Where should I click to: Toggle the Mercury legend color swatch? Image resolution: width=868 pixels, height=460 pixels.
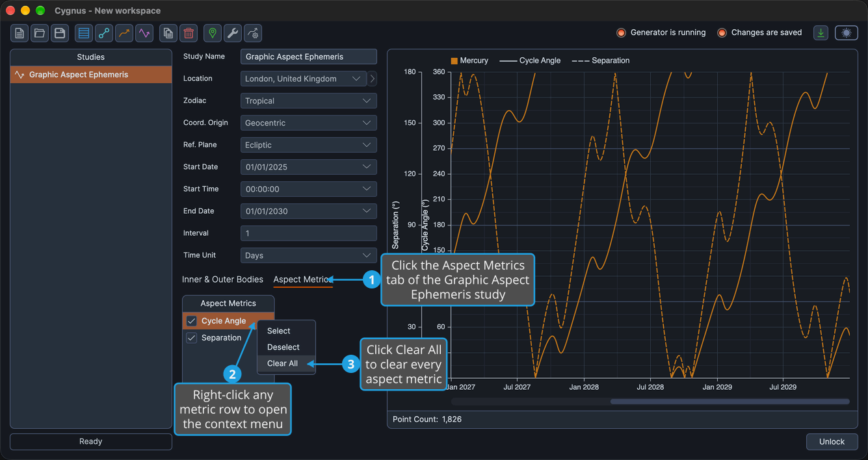click(454, 60)
